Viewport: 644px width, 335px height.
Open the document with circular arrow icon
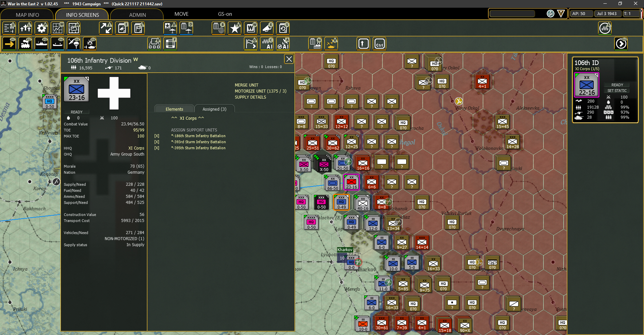tap(283, 28)
